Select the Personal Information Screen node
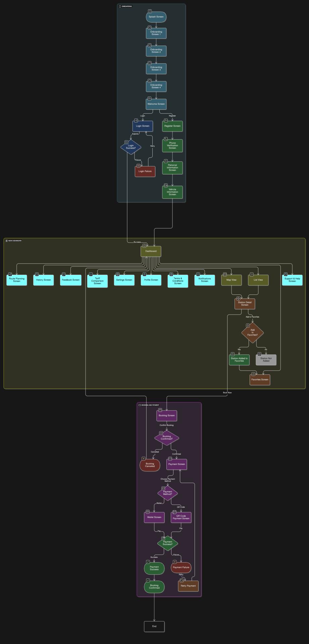The image size is (309, 644). [172, 168]
